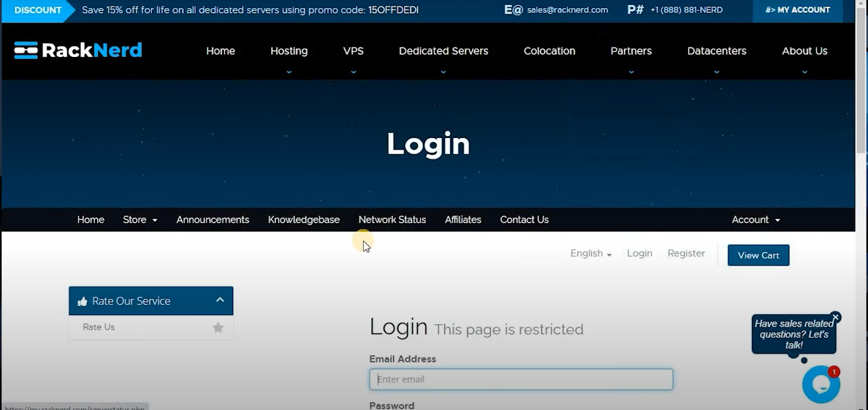Screen dimensions: 868x410
Task: Click the promo code 15OFFDEDI text
Action: (393, 10)
